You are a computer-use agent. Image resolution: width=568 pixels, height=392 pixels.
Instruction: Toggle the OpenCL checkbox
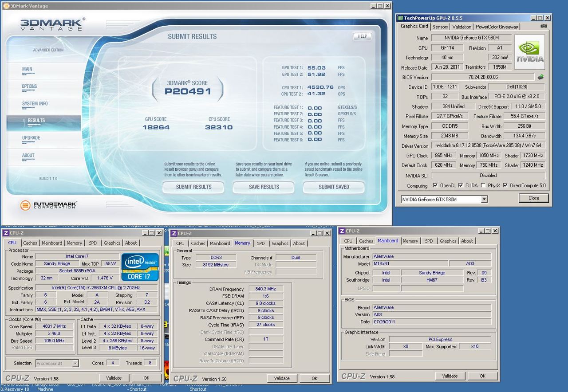pyautogui.click(x=435, y=185)
